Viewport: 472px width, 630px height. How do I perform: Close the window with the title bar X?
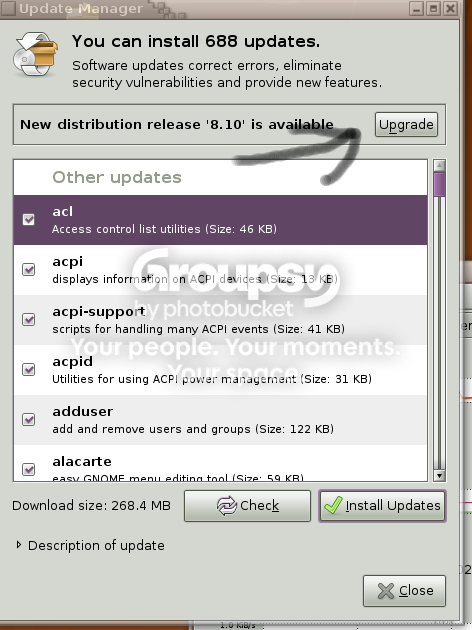(451, 8)
